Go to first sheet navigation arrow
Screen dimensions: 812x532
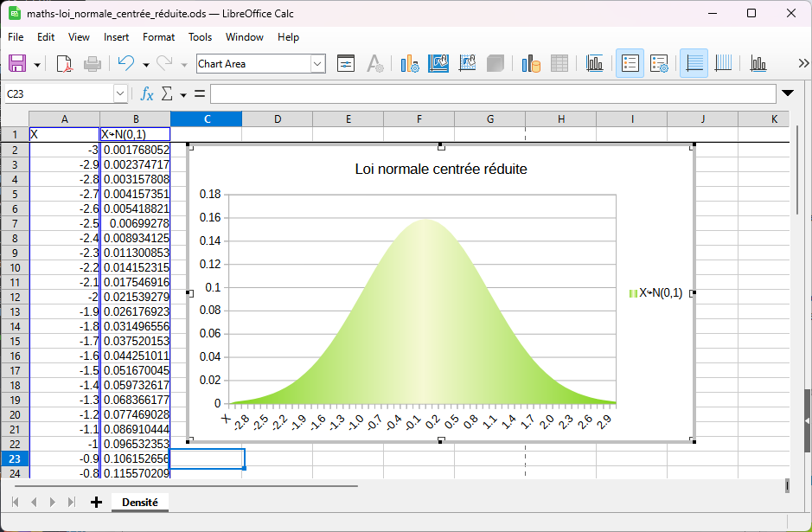click(15, 502)
